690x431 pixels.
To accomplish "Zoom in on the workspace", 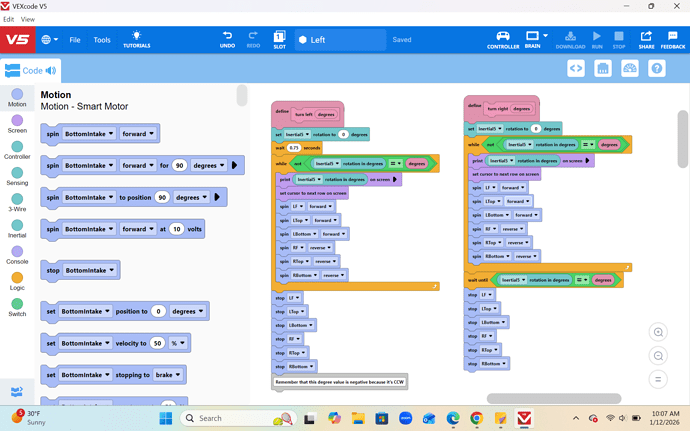I will pos(658,332).
